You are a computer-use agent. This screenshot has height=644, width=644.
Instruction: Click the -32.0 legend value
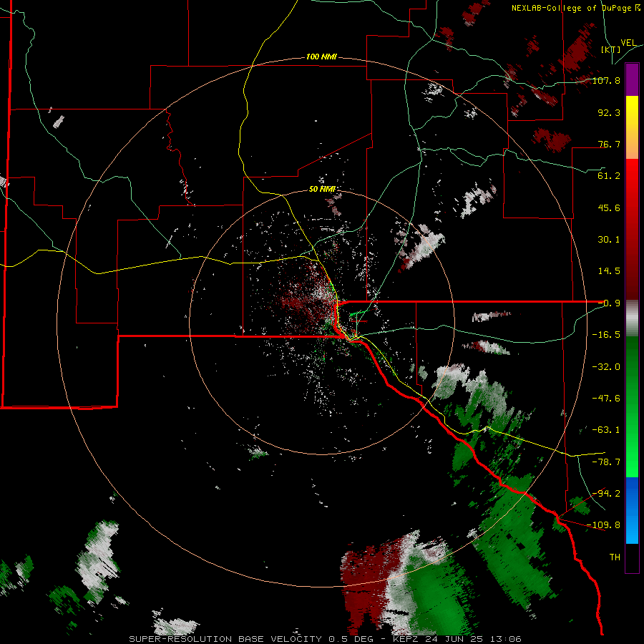click(x=607, y=367)
